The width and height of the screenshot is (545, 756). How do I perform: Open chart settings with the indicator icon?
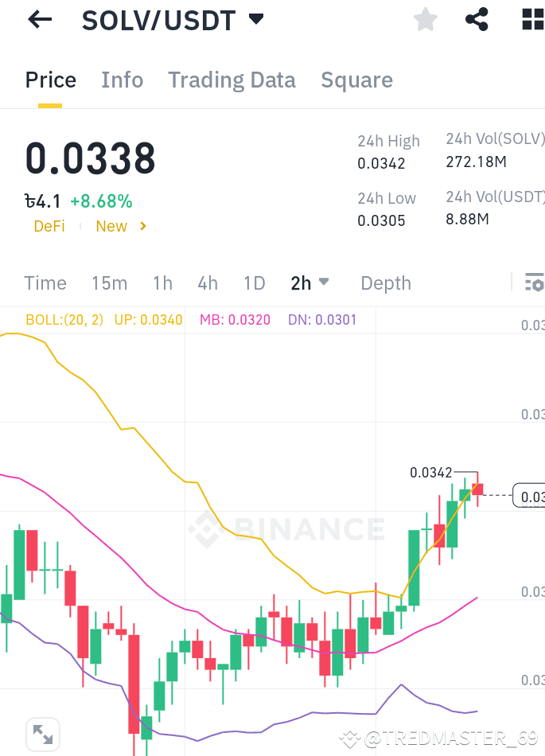(x=534, y=283)
